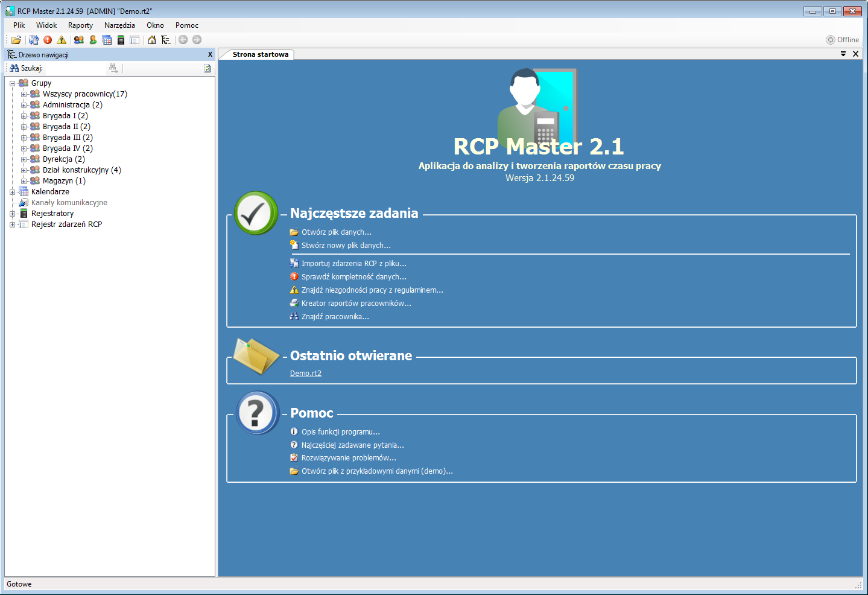868x595 pixels.
Task: Click the Otwórz plik danych link
Action: click(337, 232)
